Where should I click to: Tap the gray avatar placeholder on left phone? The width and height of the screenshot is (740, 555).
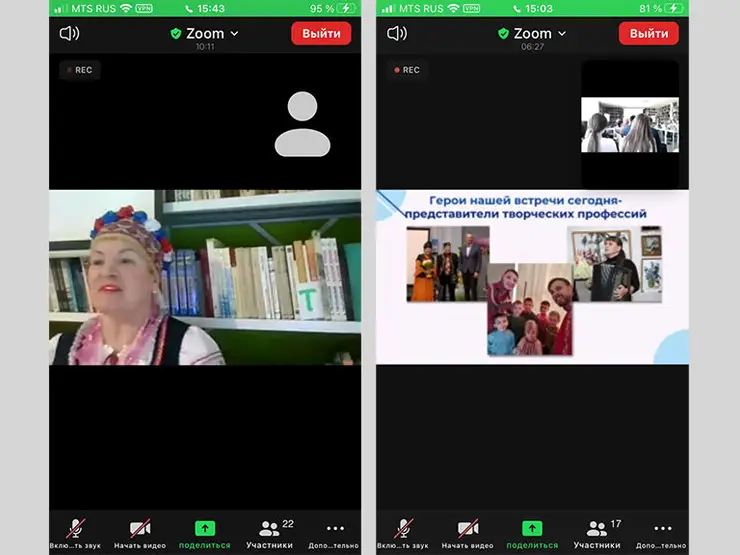(x=302, y=125)
